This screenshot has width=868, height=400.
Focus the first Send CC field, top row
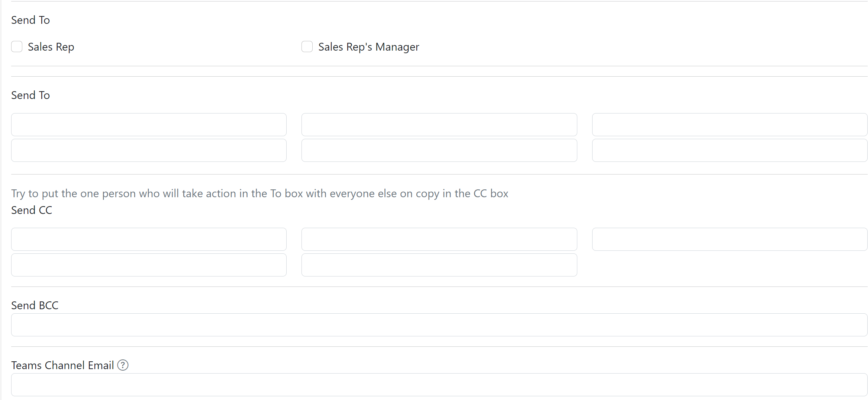(149, 239)
